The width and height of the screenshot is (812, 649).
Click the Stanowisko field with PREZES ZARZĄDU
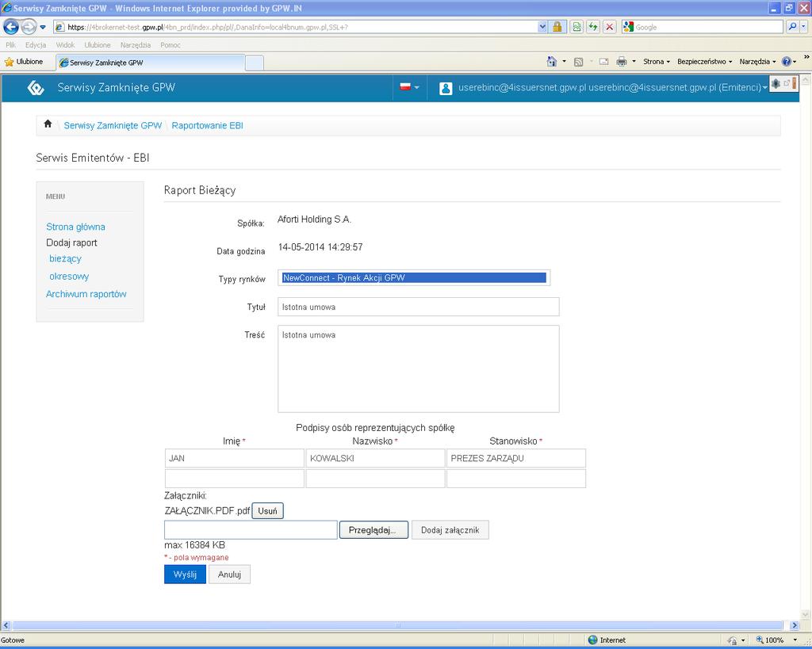pyautogui.click(x=516, y=458)
